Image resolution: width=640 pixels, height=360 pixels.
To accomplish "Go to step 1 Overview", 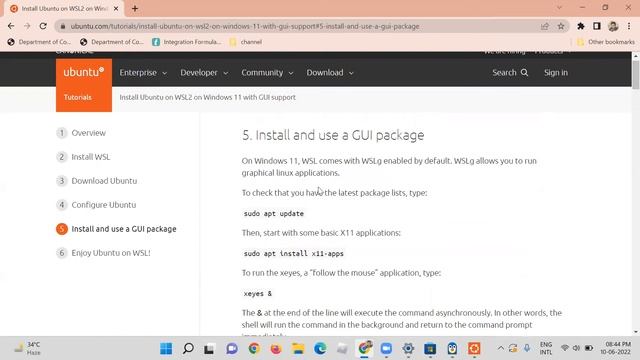I will [81, 133].
